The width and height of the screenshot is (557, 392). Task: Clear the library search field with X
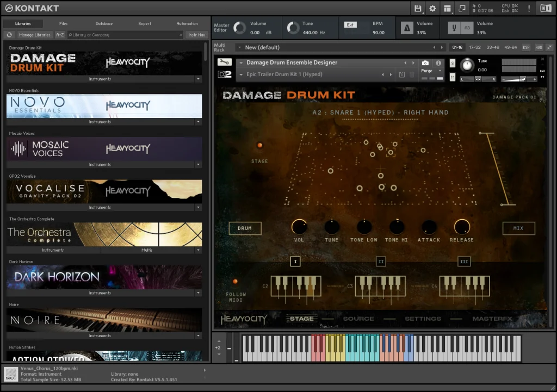point(181,35)
